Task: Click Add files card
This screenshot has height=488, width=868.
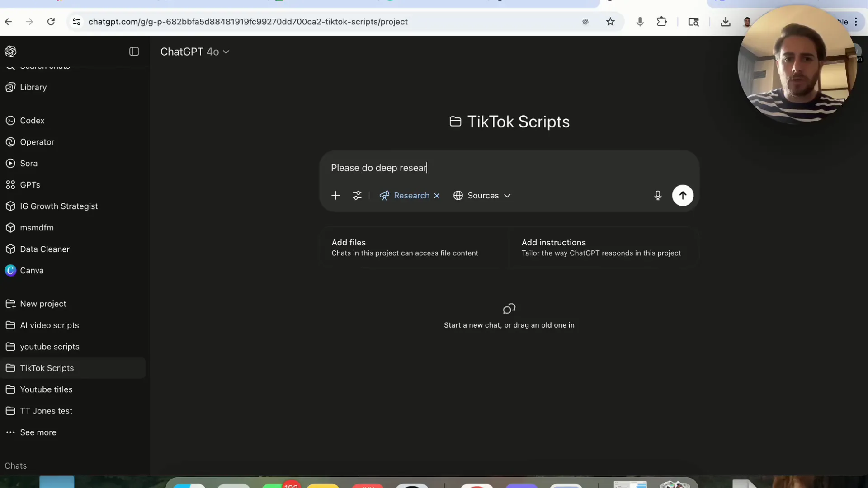Action: click(414, 248)
